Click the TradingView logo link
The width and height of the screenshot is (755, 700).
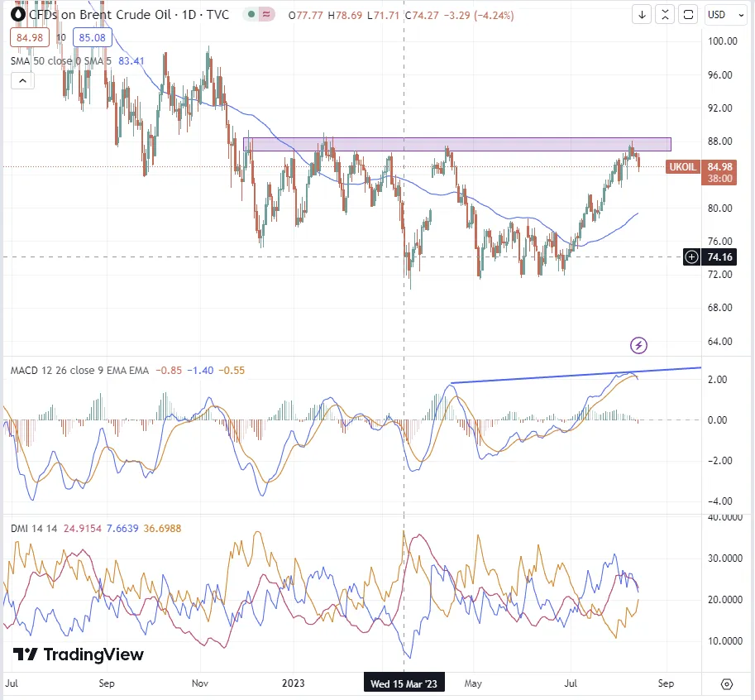[79, 654]
